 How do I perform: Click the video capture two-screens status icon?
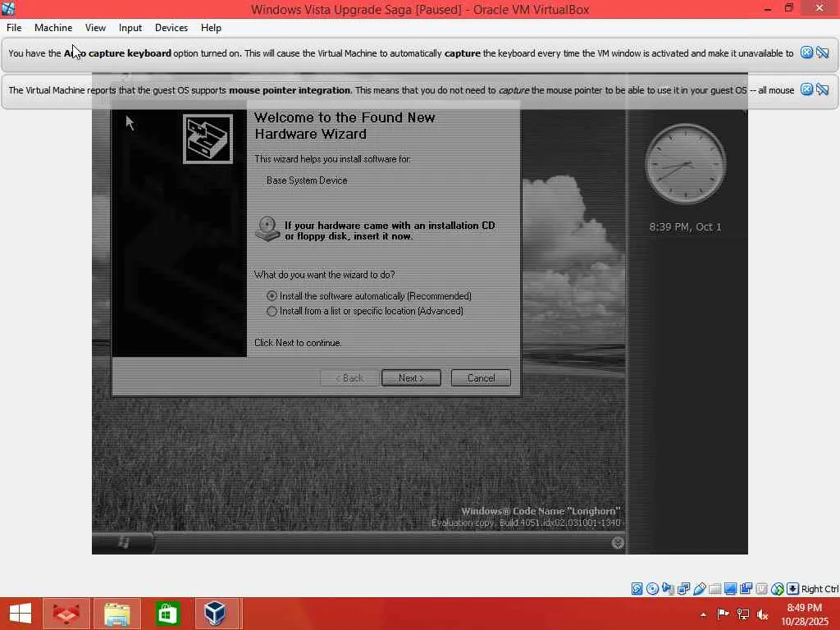click(746, 589)
